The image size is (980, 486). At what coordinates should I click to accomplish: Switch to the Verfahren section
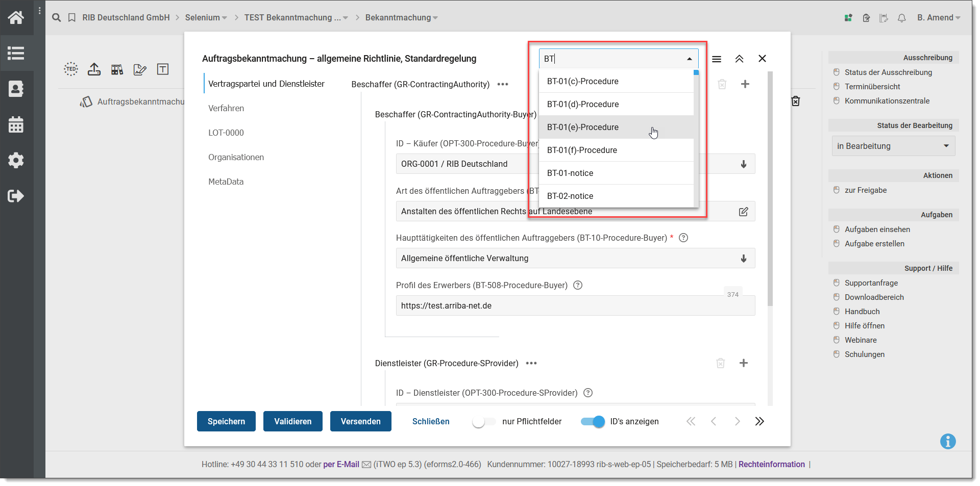(226, 108)
